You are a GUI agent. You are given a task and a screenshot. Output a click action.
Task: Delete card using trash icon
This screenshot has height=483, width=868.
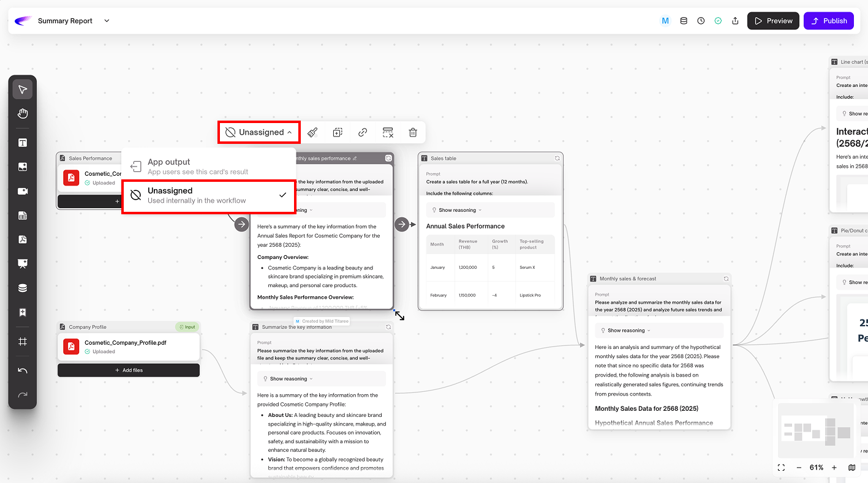point(413,132)
